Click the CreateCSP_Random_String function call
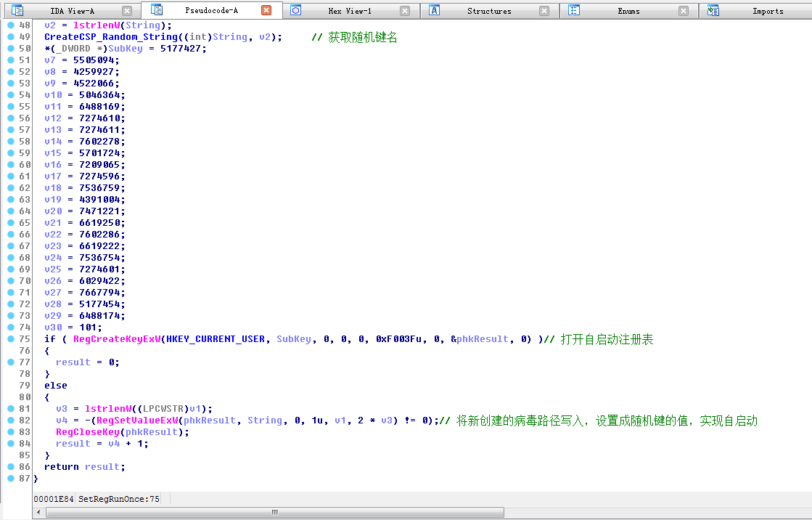Screen dimensions: 812x520 pos(111,37)
